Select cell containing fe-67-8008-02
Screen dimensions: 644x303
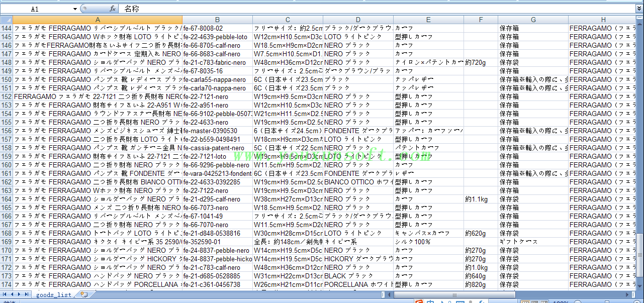click(x=217, y=28)
